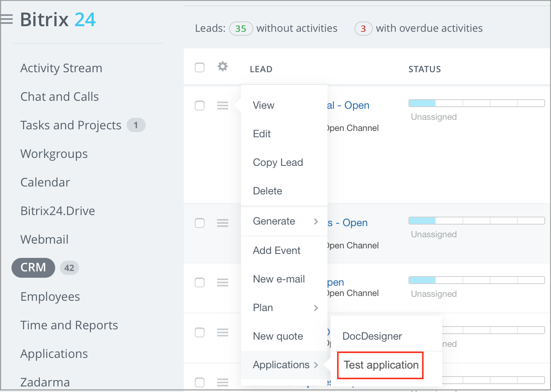Click the CRM counter badge showing 42
The width and height of the screenshot is (551, 392).
pyautogui.click(x=69, y=268)
